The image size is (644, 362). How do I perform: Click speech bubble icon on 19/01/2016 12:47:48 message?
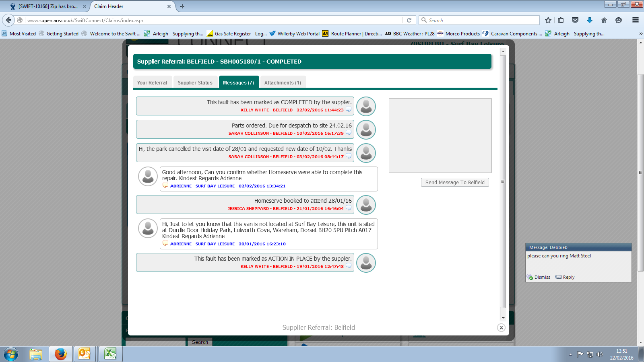coord(349,266)
